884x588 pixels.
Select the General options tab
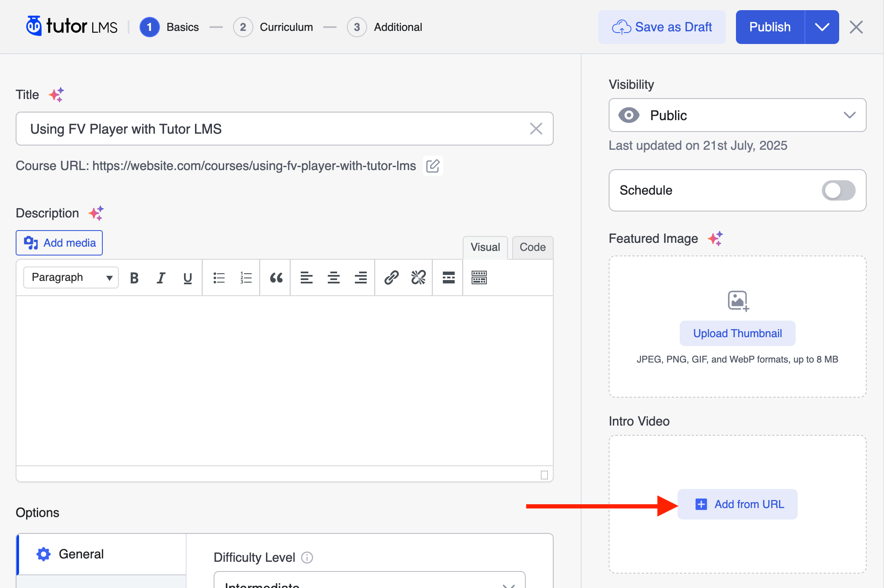click(x=102, y=554)
